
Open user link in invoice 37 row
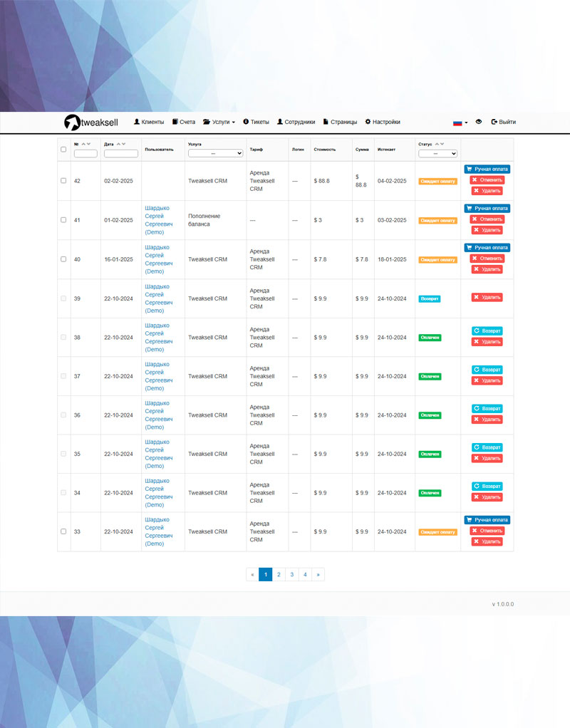tap(158, 376)
